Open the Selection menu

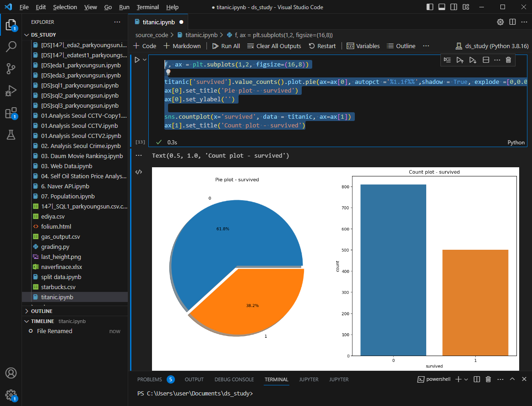click(65, 7)
